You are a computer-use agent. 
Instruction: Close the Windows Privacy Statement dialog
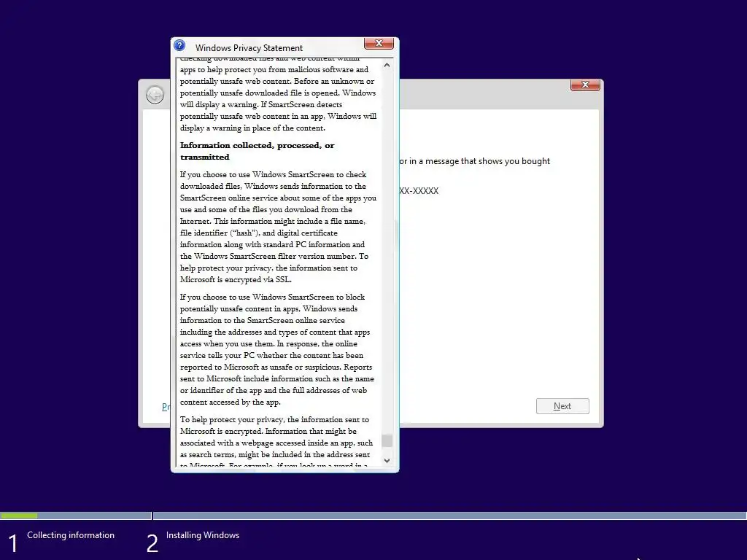[379, 43]
